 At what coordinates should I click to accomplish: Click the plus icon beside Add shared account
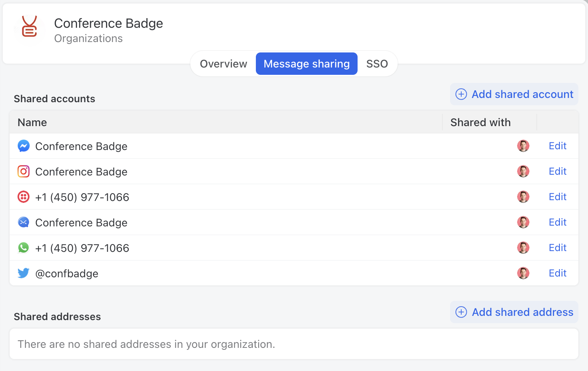[461, 94]
